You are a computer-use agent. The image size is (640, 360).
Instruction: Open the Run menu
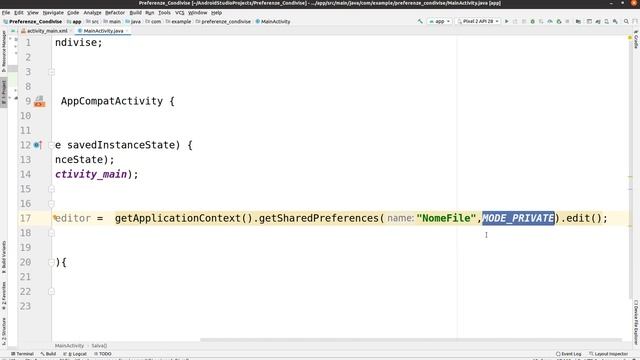(x=150, y=13)
